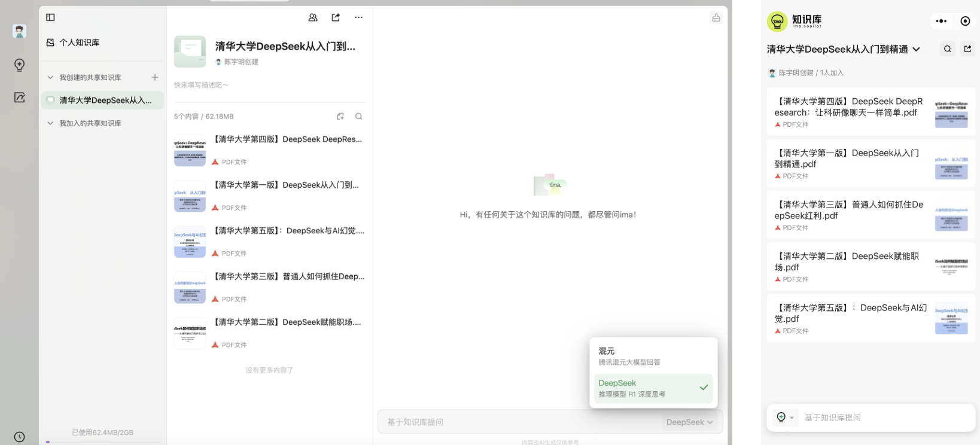The width and height of the screenshot is (980, 445).
Task: Select 混元 model option
Action: [x=653, y=356]
